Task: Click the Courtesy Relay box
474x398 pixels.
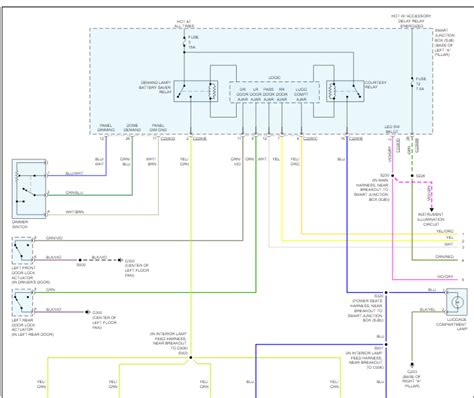Action: click(345, 91)
